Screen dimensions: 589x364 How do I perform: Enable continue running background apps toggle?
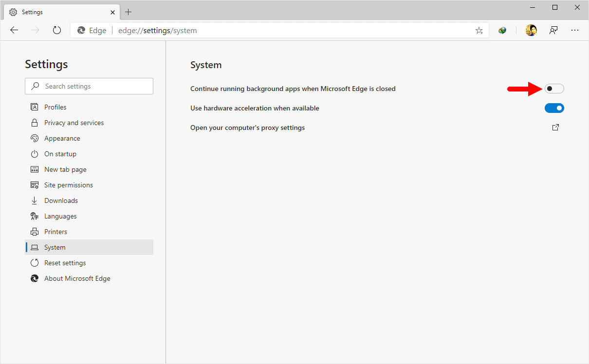[x=554, y=89]
